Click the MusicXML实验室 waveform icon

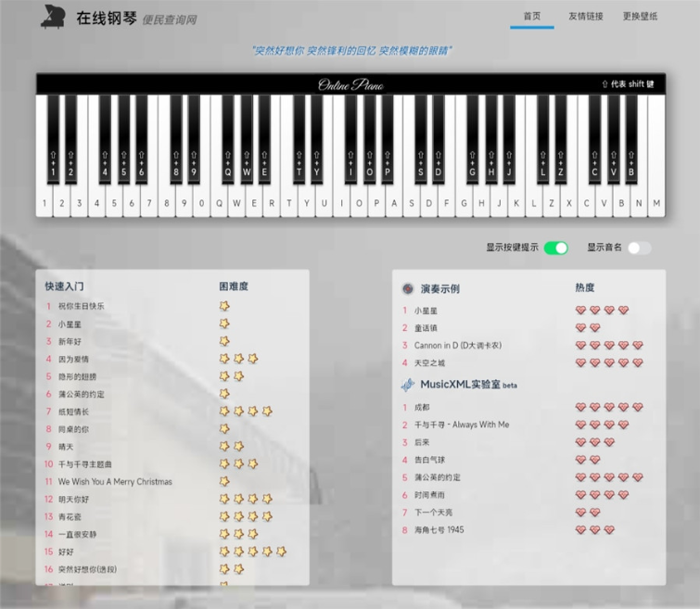point(408,384)
